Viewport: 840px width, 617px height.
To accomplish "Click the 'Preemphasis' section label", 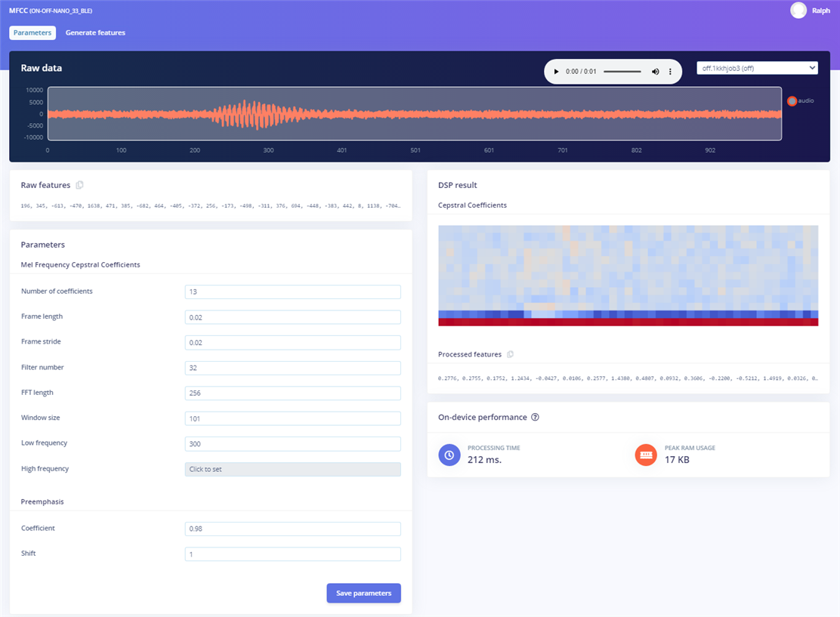I will [42, 502].
